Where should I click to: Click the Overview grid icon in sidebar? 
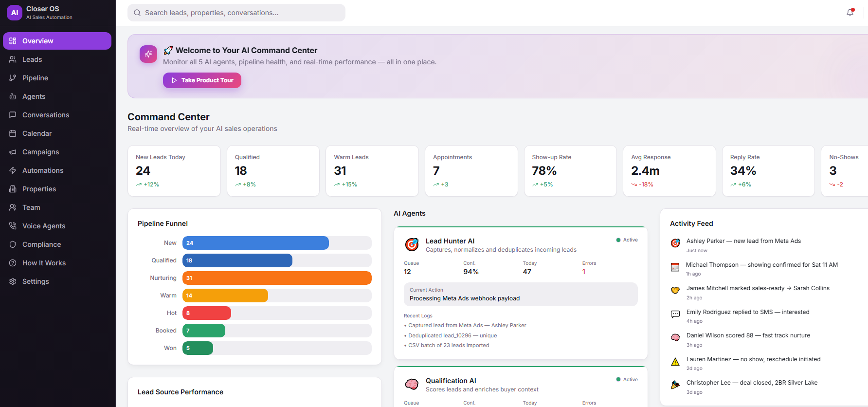13,41
